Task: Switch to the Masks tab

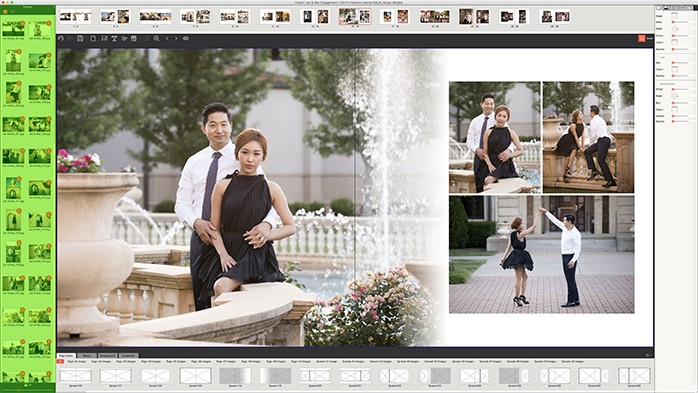Action: tap(87, 356)
